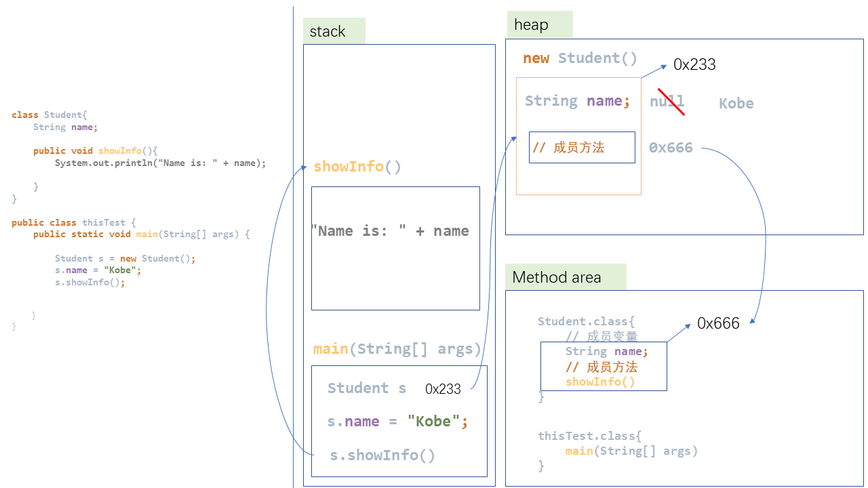The width and height of the screenshot is (868, 488).
Task: Click the 'Kobe' value in heap
Action: click(x=736, y=104)
